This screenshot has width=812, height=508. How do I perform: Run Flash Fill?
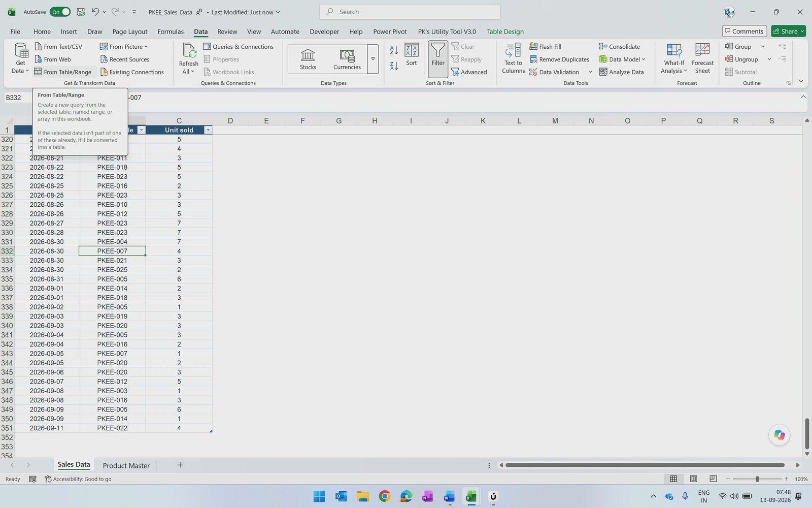546,46
